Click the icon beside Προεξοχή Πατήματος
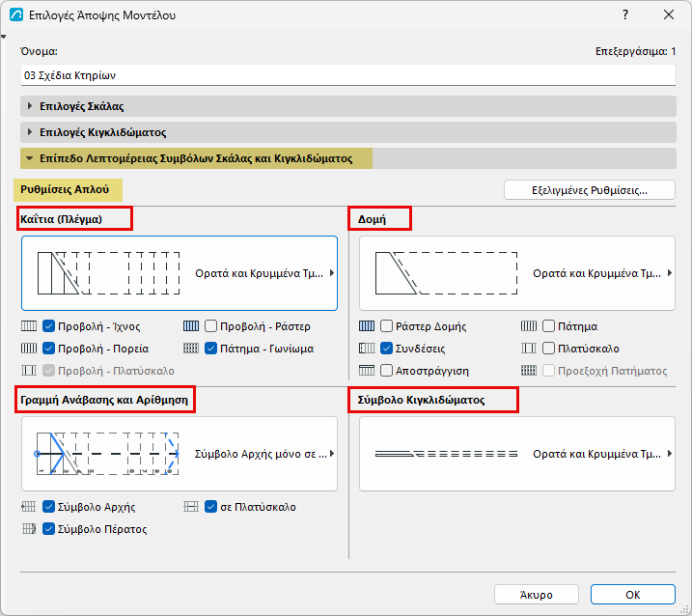This screenshot has width=692, height=616. tap(529, 371)
